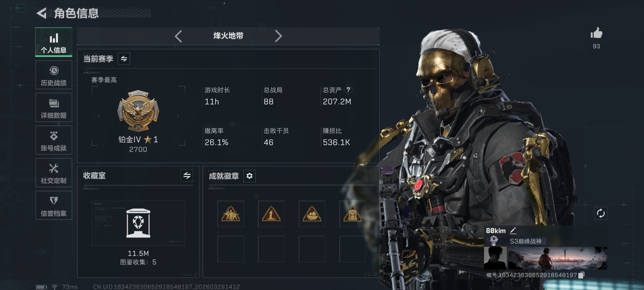Image resolution: width=644 pixels, height=290 pixels.
Task: Open the 详细数据 tab
Action: pos(54,108)
